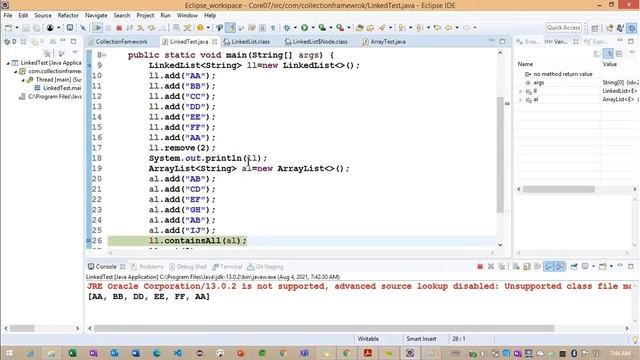640x360 pixels.
Task: Click the Windows Start button on taskbar
Action: click(x=9, y=353)
